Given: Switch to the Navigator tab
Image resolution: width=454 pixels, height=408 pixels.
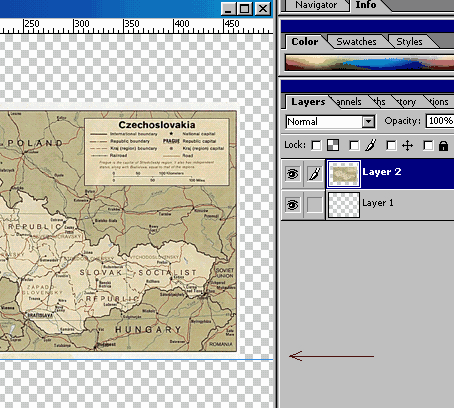Looking at the screenshot, I should [316, 5].
